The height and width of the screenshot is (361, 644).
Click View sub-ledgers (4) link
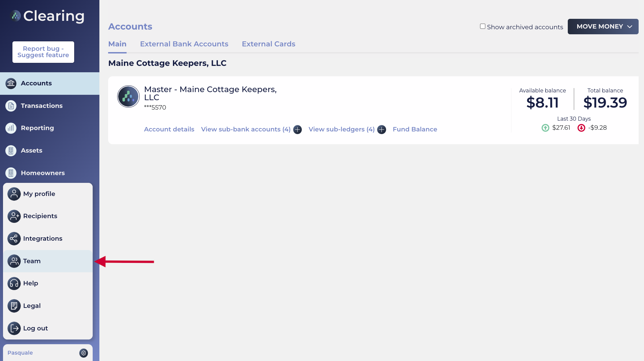click(341, 129)
